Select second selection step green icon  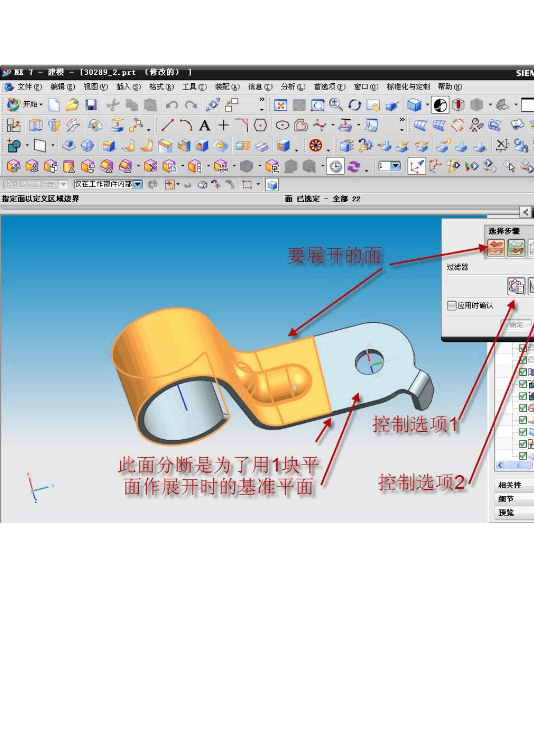coord(516,248)
